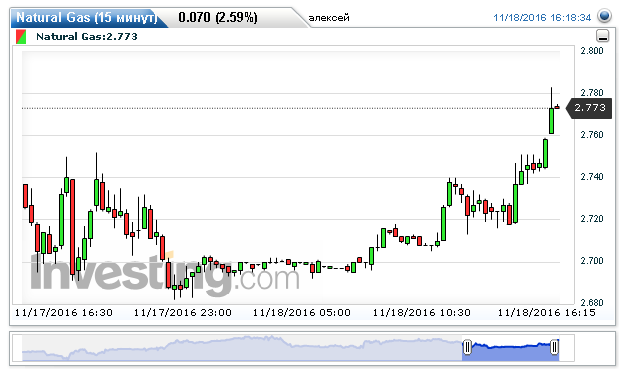This screenshot has height=374, width=626.
Task: Click the 2.773 current price tag
Action: [x=589, y=108]
